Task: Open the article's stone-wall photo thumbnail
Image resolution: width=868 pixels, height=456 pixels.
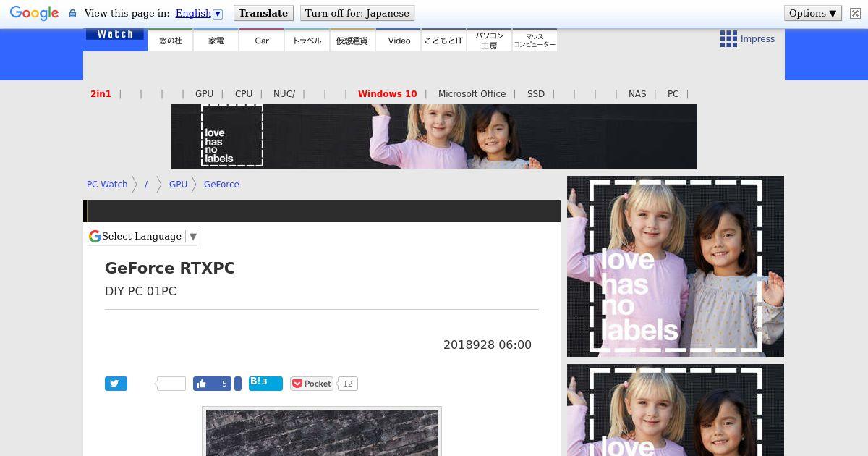Action: click(x=322, y=433)
